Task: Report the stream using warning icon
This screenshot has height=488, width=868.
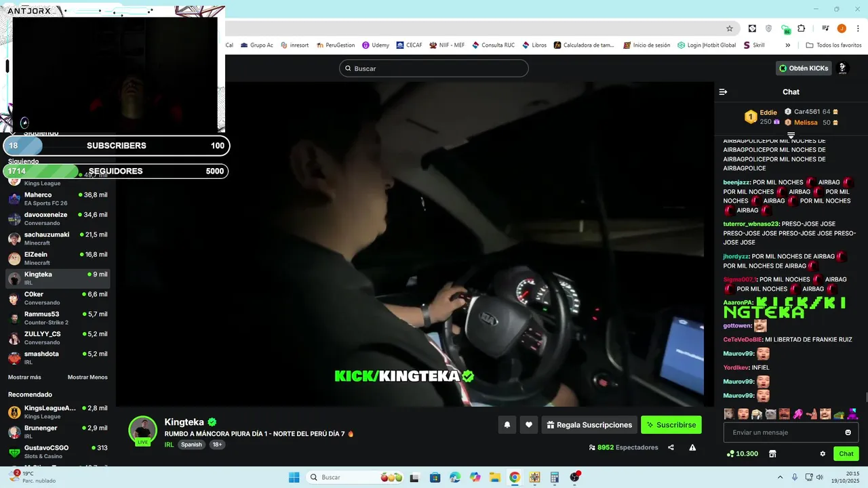Action: tap(692, 447)
